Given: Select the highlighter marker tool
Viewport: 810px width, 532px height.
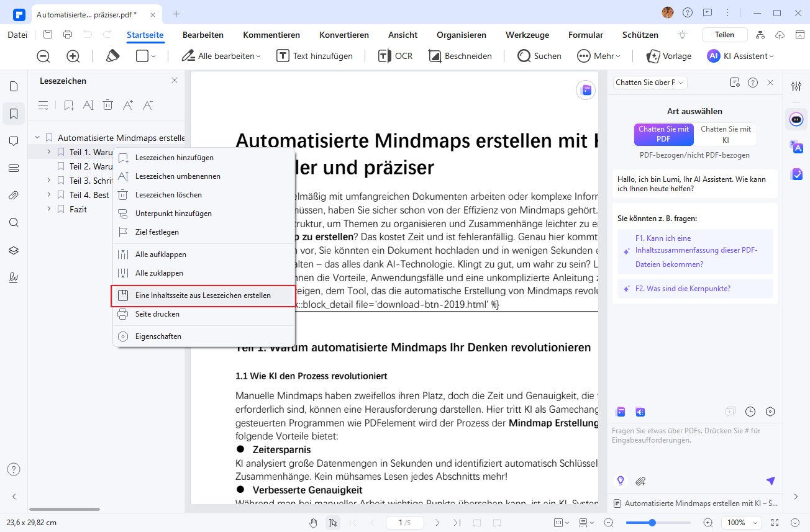Looking at the screenshot, I should (x=112, y=56).
